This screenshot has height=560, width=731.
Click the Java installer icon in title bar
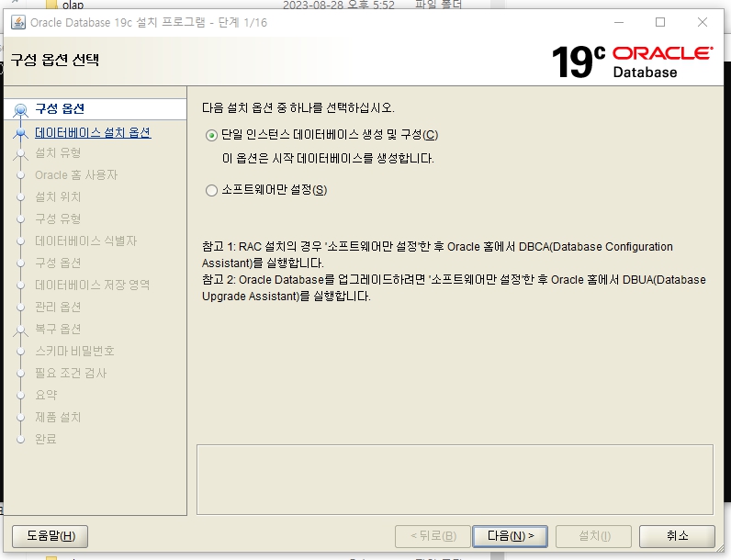[18, 22]
